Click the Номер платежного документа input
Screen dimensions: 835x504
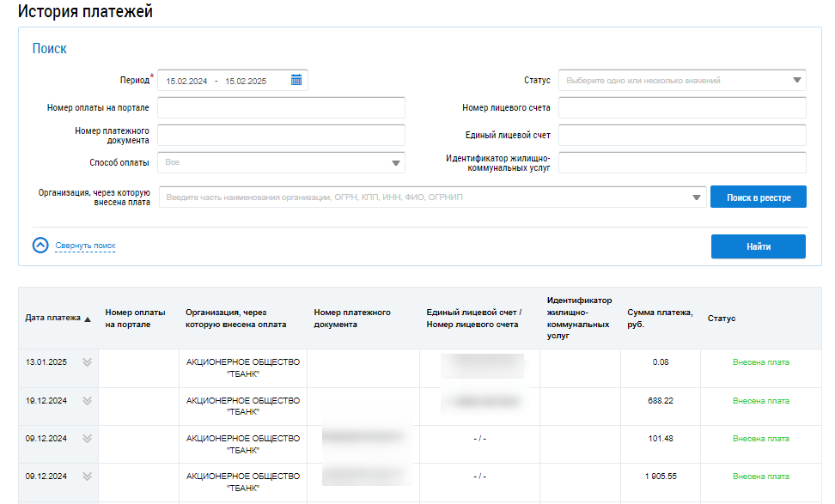(x=281, y=136)
